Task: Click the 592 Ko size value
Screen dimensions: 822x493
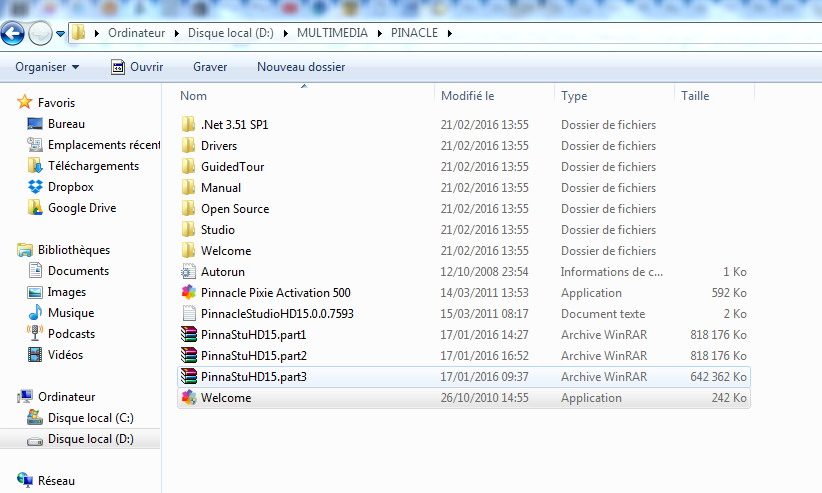Action: tap(729, 293)
